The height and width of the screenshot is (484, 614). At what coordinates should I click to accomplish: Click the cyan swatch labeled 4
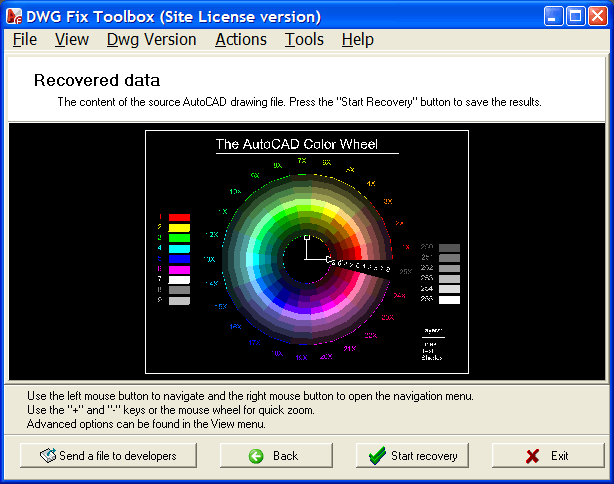coord(179,249)
